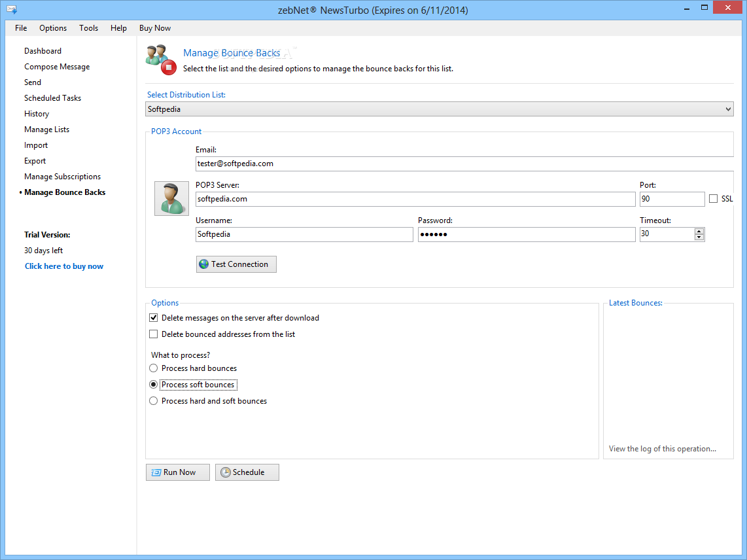747x560 pixels.
Task: Click into the Email input field
Action: tap(464, 164)
